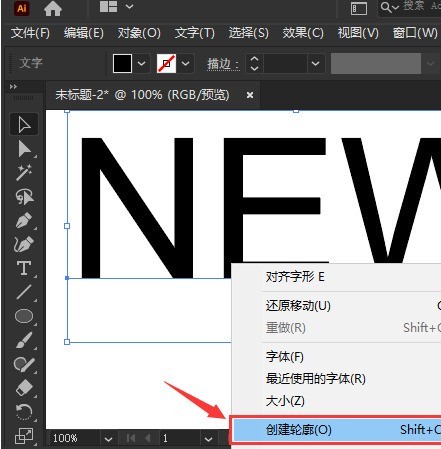Click the black fill color swatch
This screenshot has width=441, height=449.
click(122, 63)
